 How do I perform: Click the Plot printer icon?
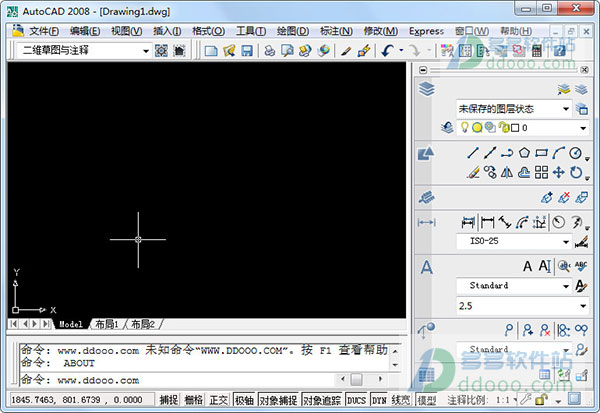(x=270, y=51)
